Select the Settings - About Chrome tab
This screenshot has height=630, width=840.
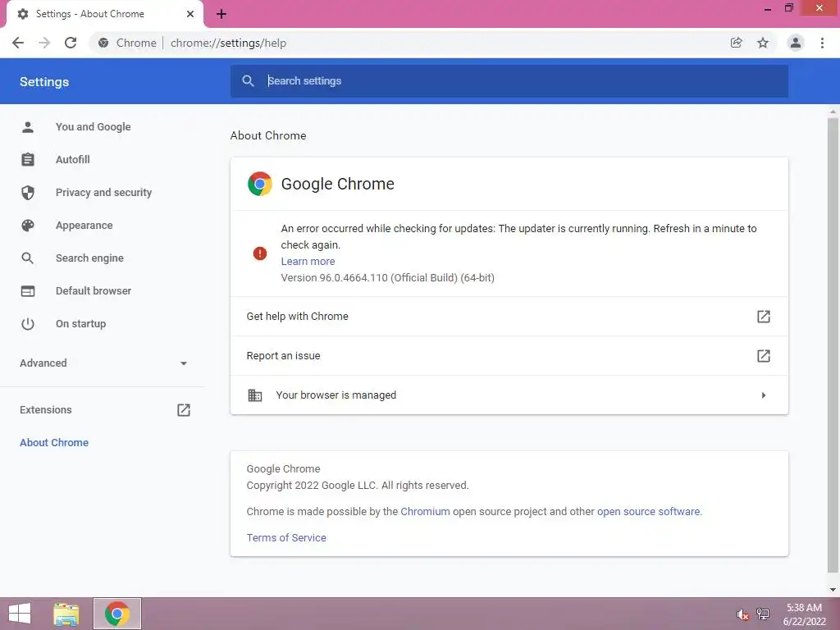[104, 14]
